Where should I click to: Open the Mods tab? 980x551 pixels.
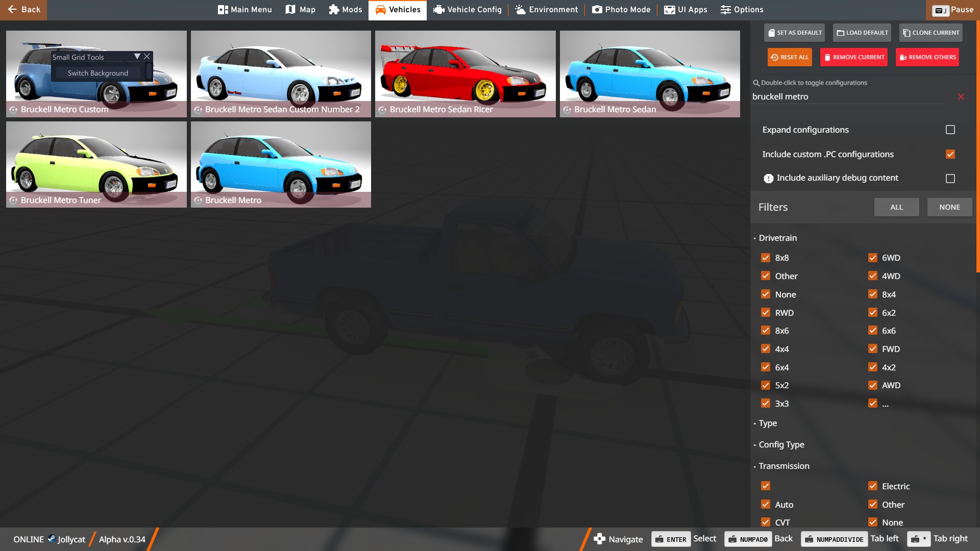click(x=346, y=10)
